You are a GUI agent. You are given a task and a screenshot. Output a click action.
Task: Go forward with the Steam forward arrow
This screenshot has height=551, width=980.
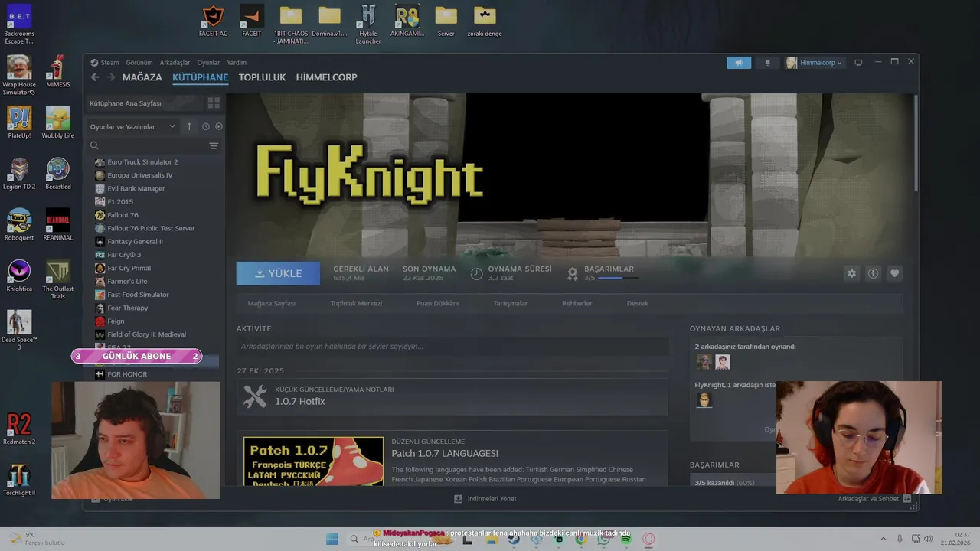pyautogui.click(x=111, y=77)
